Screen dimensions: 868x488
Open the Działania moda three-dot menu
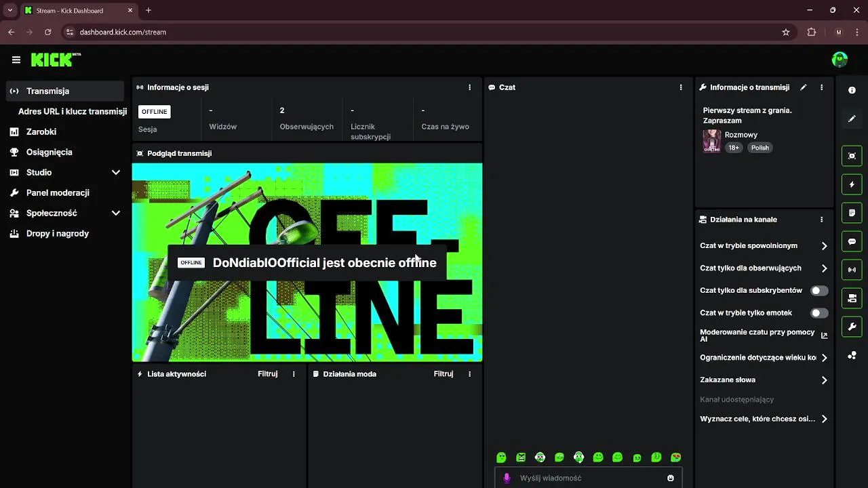(x=469, y=374)
